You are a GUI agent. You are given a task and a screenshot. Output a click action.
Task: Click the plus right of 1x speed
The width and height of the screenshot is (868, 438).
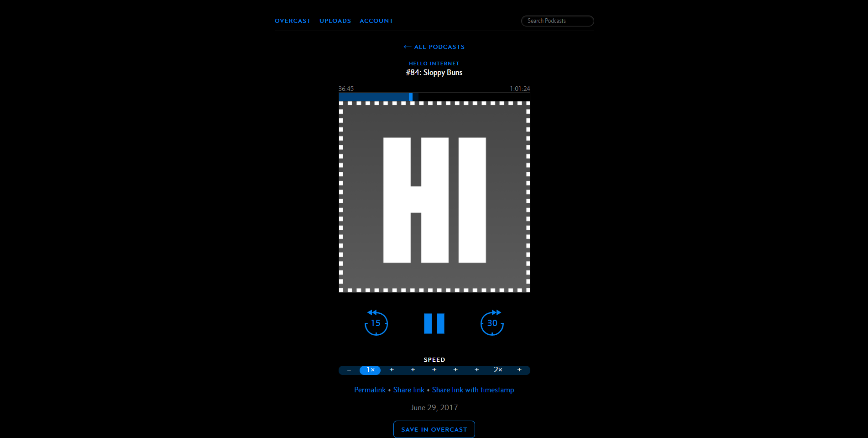(391, 370)
